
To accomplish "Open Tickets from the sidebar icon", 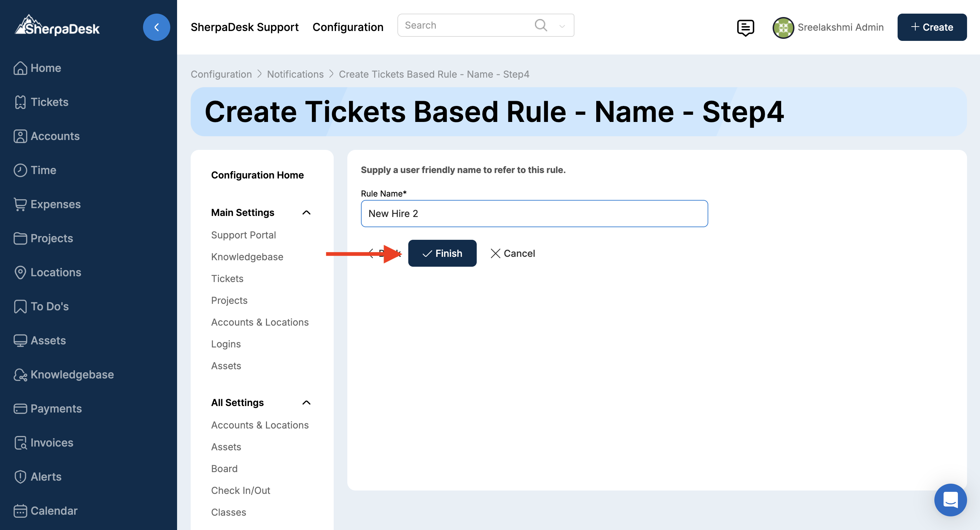I will point(20,102).
